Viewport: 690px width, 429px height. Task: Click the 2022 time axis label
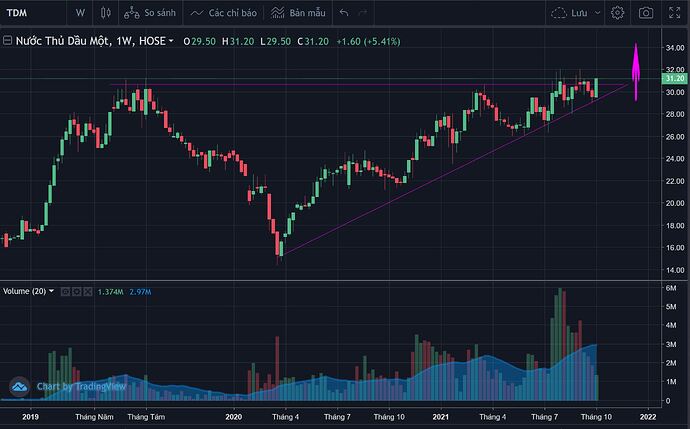coord(648,417)
